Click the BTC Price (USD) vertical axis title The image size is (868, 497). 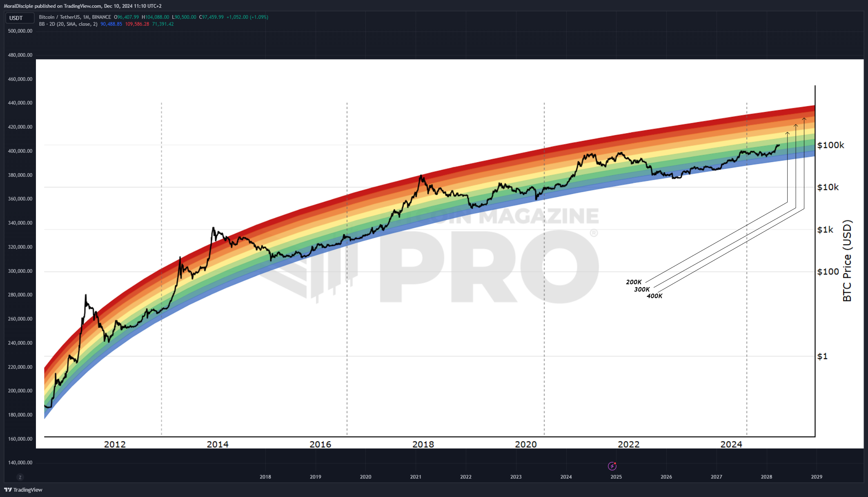pos(848,261)
